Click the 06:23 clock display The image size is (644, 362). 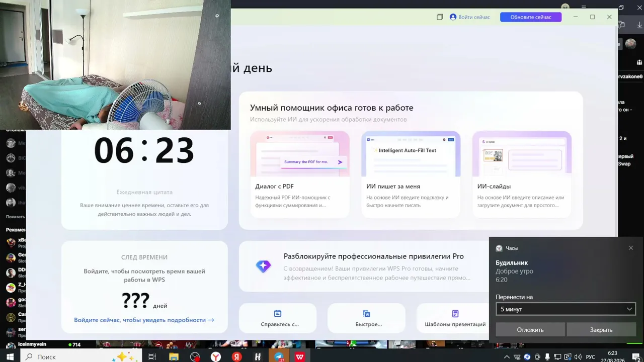pyautogui.click(x=144, y=150)
